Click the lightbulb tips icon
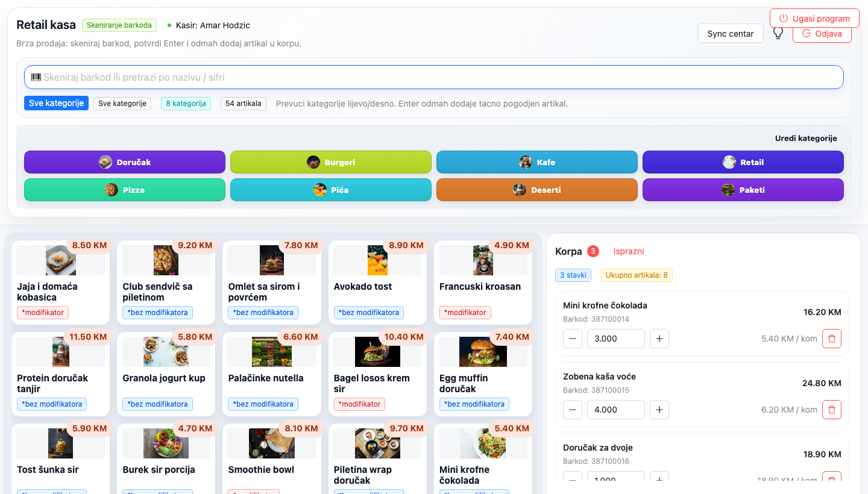 (778, 33)
